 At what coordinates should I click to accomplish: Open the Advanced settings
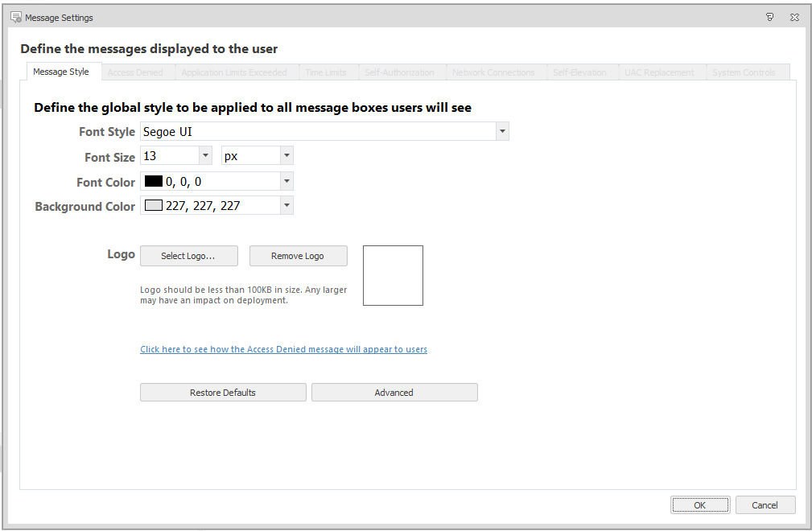coord(394,392)
